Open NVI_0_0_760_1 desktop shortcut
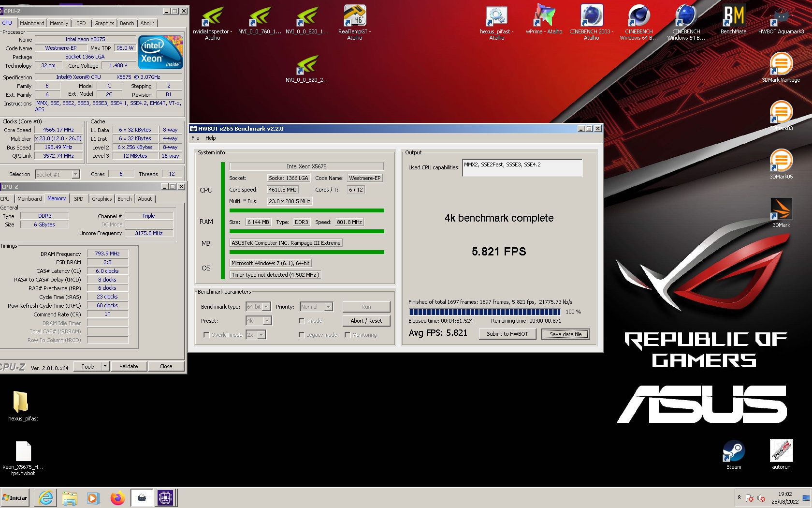Image resolution: width=812 pixels, height=508 pixels. point(260,20)
